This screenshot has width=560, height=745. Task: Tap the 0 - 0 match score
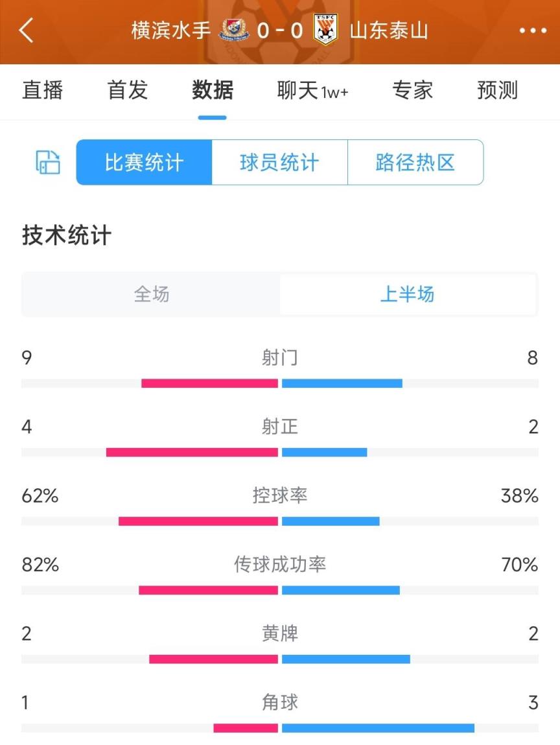[x=279, y=30]
